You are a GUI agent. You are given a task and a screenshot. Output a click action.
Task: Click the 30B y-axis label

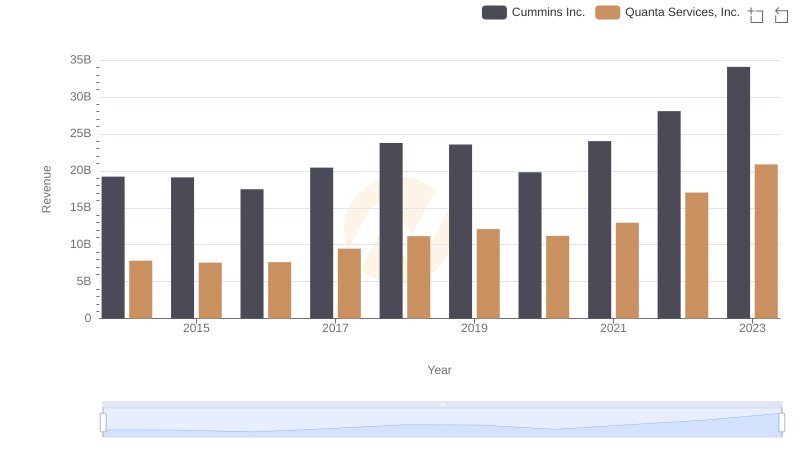pos(81,97)
